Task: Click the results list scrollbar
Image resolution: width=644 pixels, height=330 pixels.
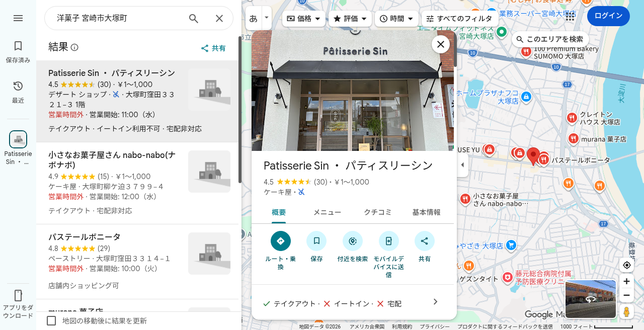Action: [240, 109]
